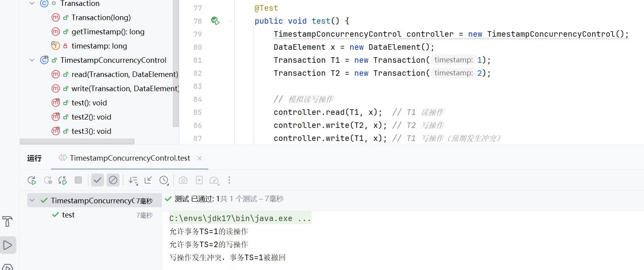
Task: Click the collapse all arrow icon
Action: [148, 180]
